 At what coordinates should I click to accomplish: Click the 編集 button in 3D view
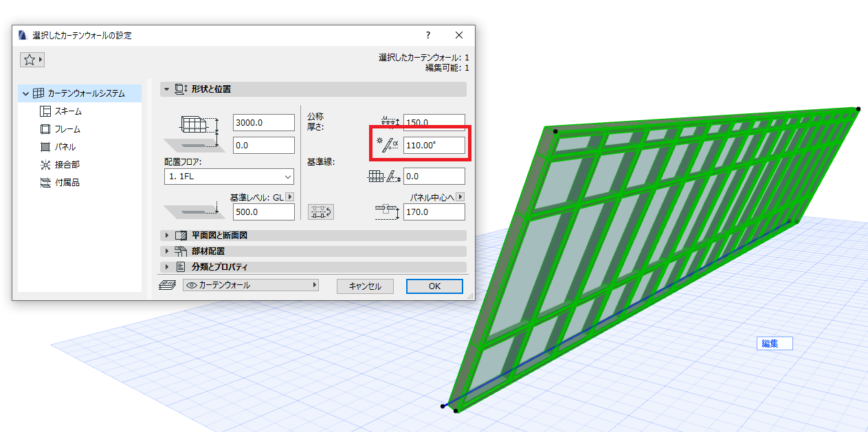775,343
